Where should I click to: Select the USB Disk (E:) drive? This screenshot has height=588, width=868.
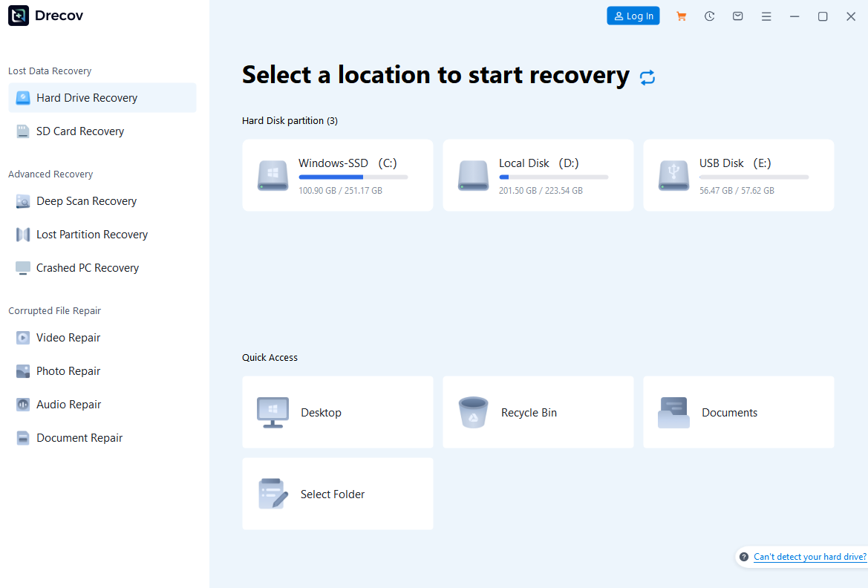coord(738,175)
